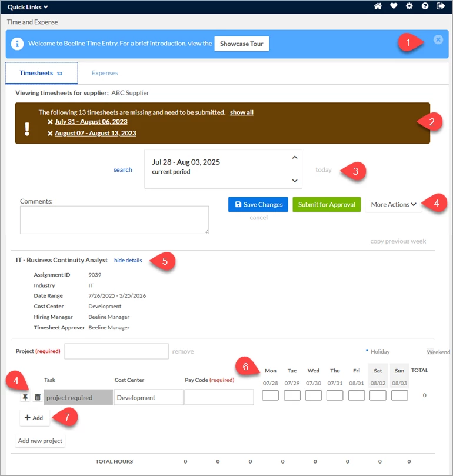Image resolution: width=453 pixels, height=476 pixels.
Task: Click the Assignment ID value 9039
Action: pos(95,275)
